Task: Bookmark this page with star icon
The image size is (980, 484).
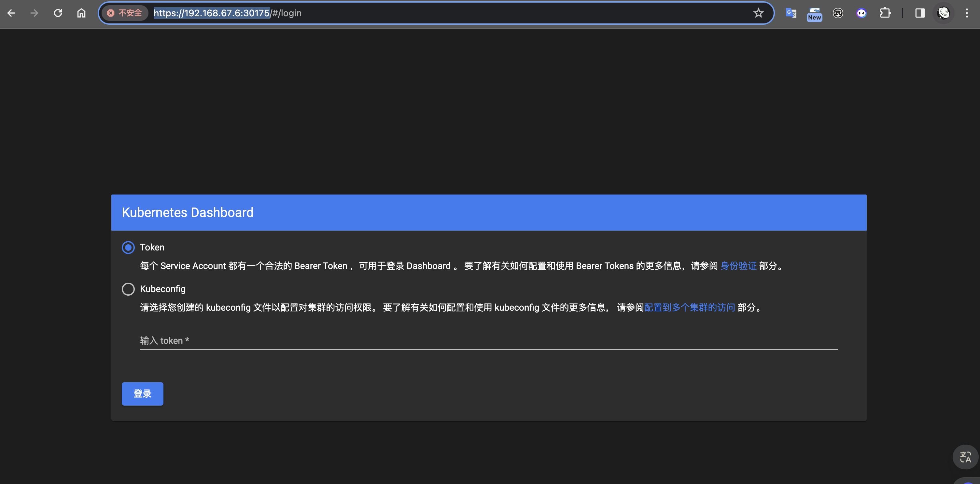Action: (758, 13)
